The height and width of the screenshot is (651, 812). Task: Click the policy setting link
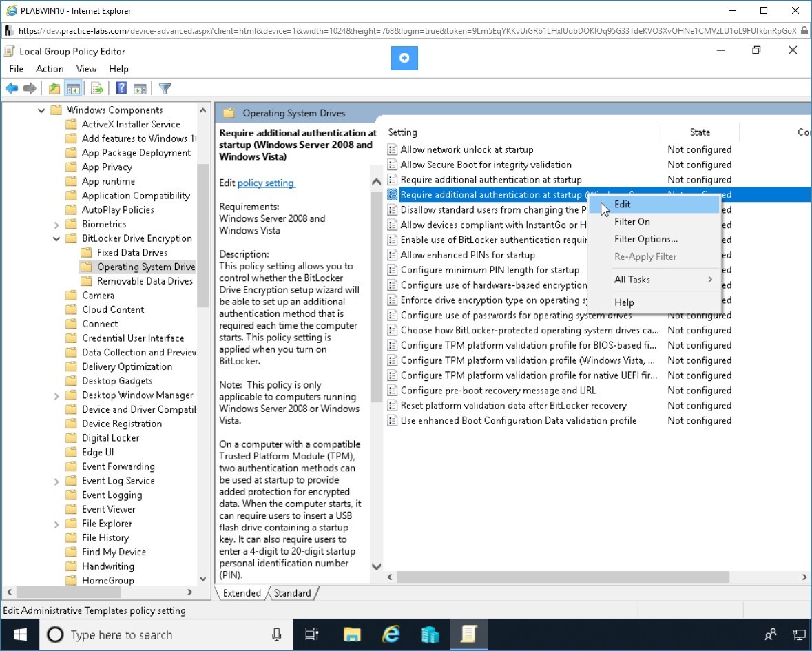pos(266,183)
